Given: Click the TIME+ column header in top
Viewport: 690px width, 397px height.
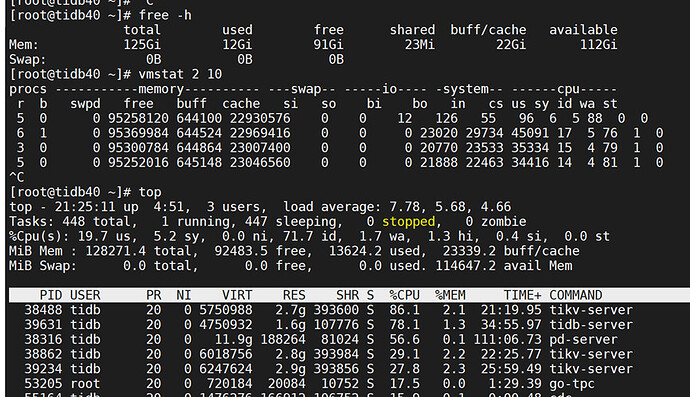Looking at the screenshot, I should tap(522, 295).
